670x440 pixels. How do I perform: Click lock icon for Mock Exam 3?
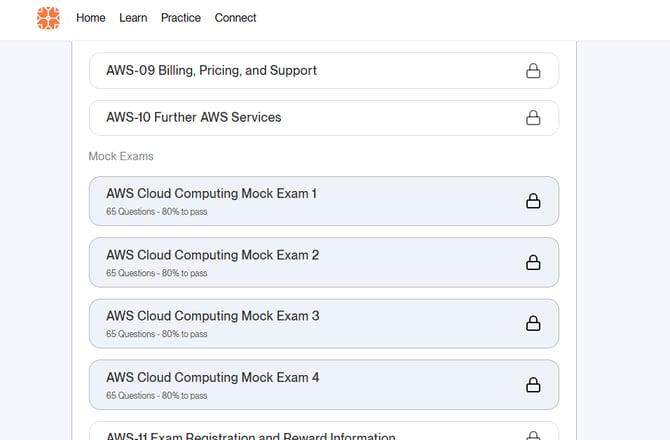[x=533, y=324]
